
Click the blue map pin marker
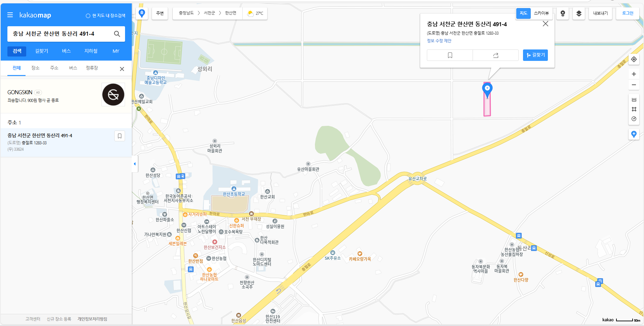(487, 91)
